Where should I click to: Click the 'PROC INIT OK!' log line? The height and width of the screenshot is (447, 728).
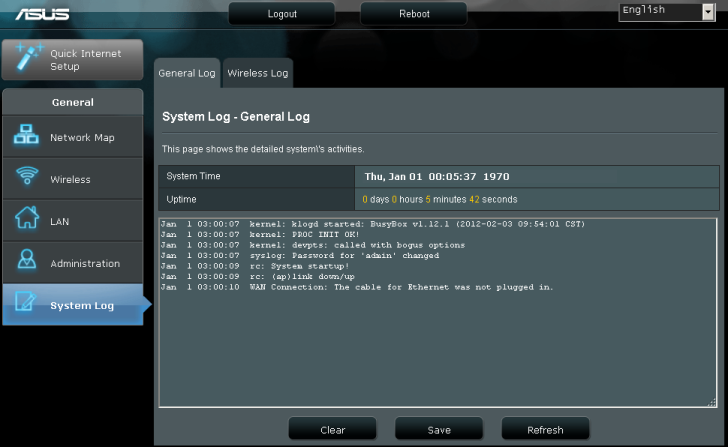(260, 234)
